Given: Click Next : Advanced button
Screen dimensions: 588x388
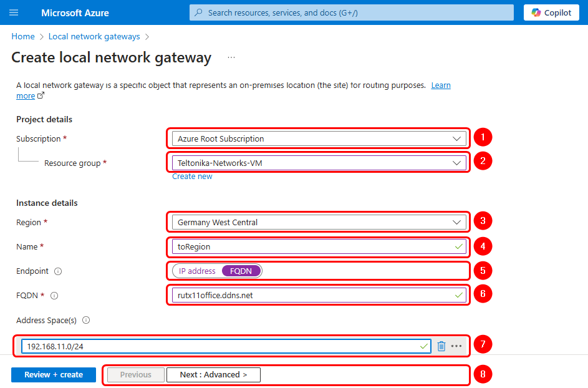Looking at the screenshot, I should point(213,375).
